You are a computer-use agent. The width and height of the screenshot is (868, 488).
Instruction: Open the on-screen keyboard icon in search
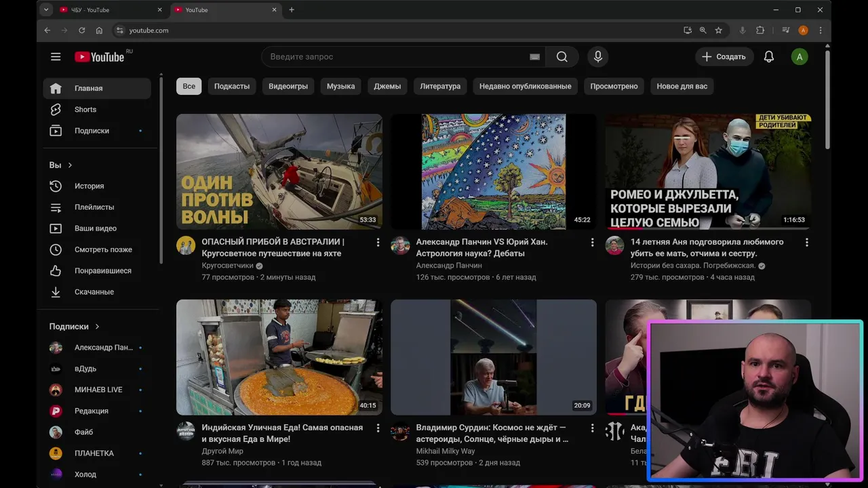534,57
